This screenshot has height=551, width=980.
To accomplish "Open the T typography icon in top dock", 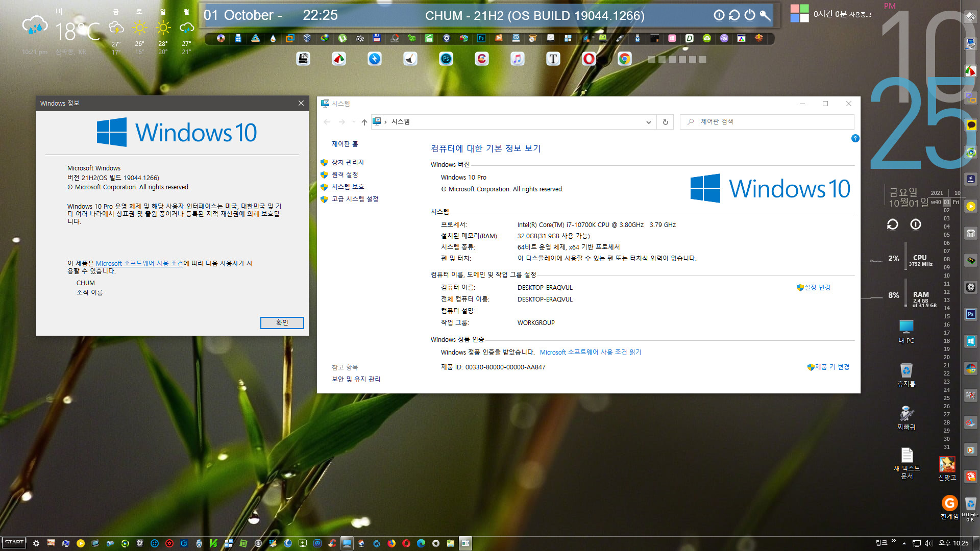I will (x=553, y=59).
